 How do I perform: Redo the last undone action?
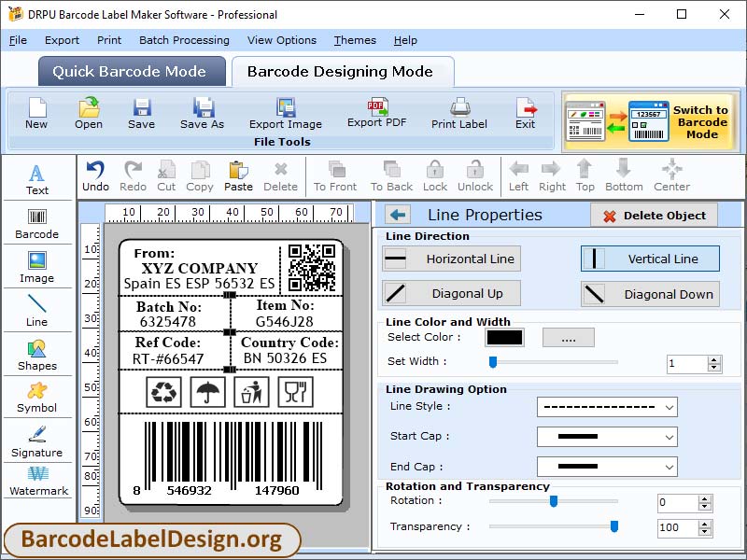(x=133, y=176)
